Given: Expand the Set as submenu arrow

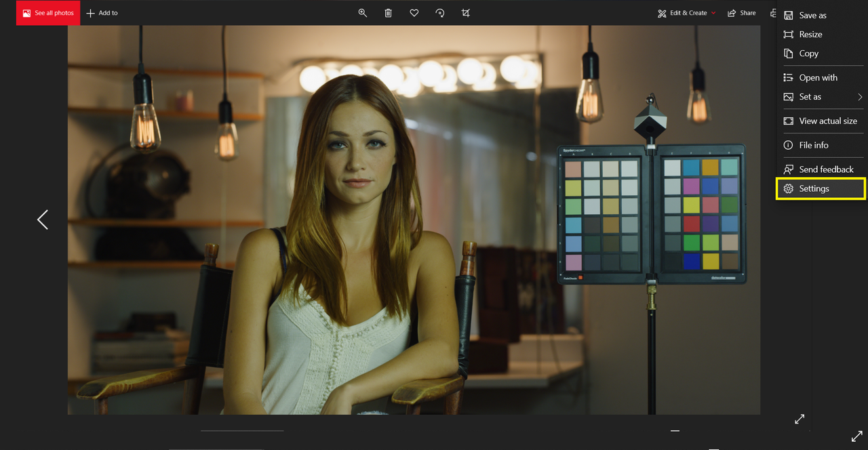Looking at the screenshot, I should click(x=860, y=97).
